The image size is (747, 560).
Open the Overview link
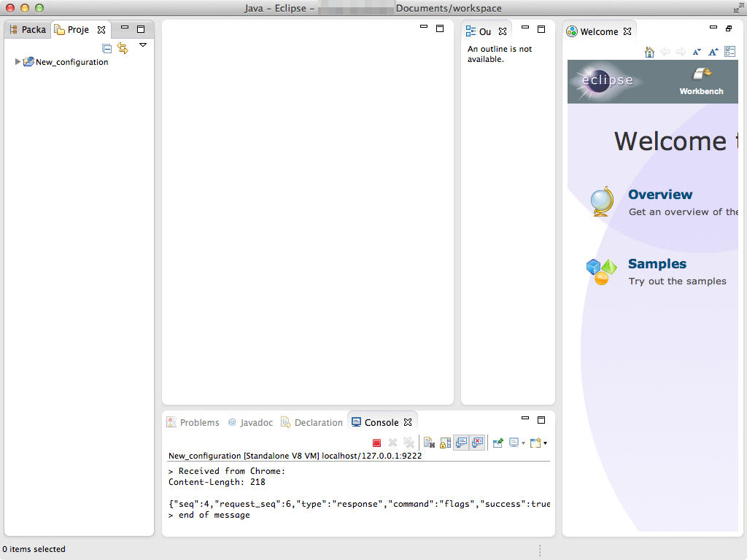coord(660,194)
